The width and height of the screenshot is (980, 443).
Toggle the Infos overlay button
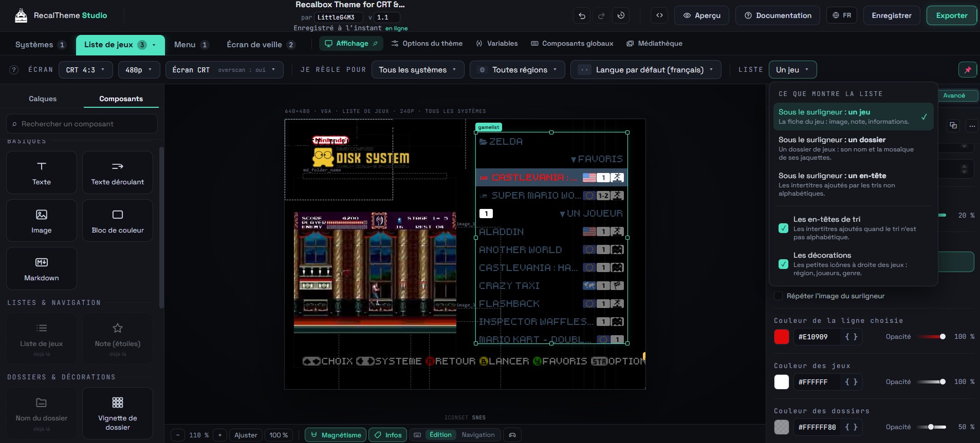[388, 435]
